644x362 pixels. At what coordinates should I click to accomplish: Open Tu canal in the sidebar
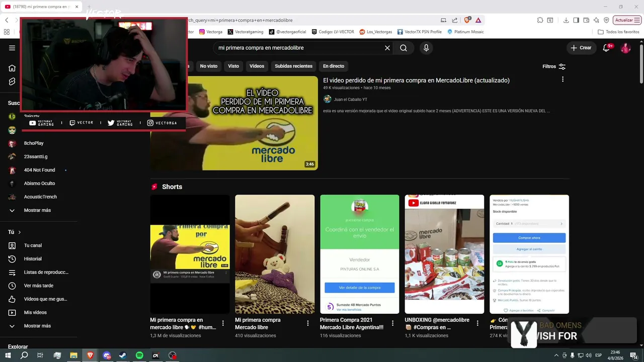(x=33, y=245)
